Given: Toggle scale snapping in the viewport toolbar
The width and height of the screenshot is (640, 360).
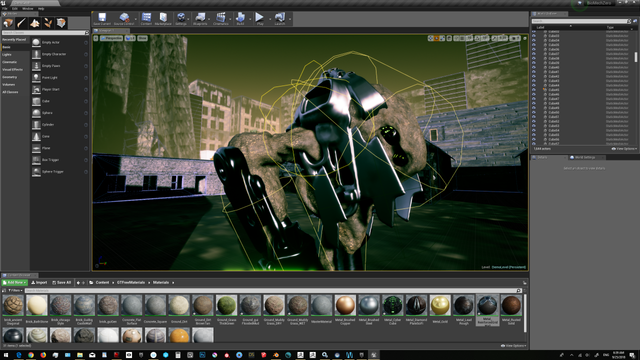Looking at the screenshot, I should (494, 38).
